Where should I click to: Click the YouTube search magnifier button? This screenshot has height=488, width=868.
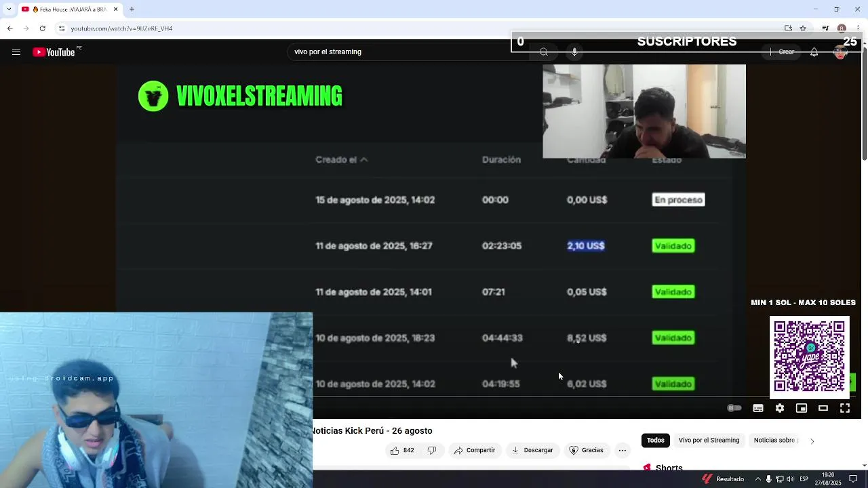click(544, 52)
